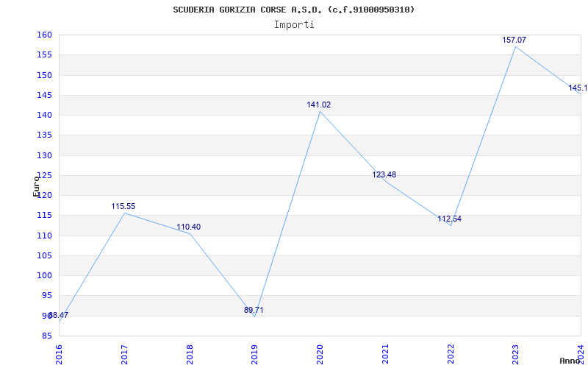Click the 95 y-axis tick label
The width and height of the screenshot is (588, 368).
[x=46, y=296]
